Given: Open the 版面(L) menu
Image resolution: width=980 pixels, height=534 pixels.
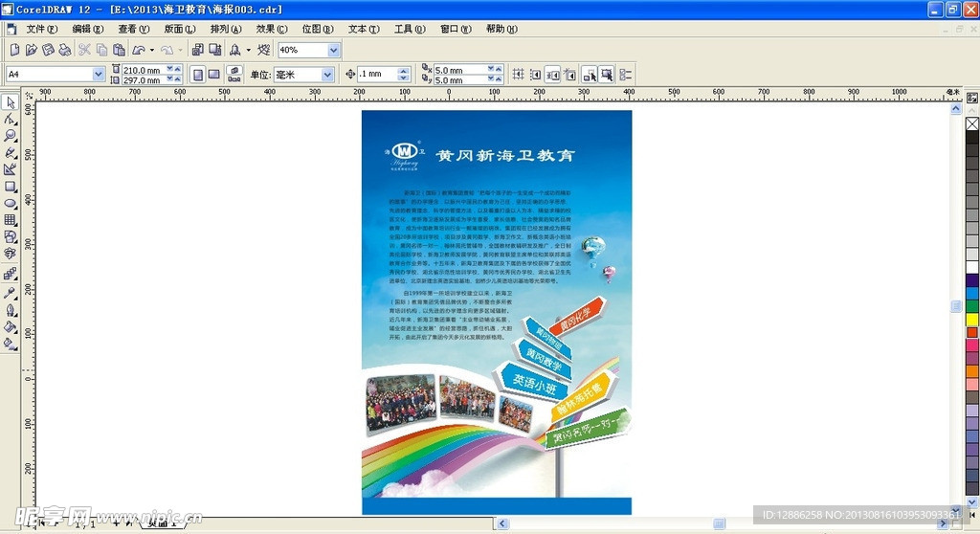Looking at the screenshot, I should tap(180, 29).
